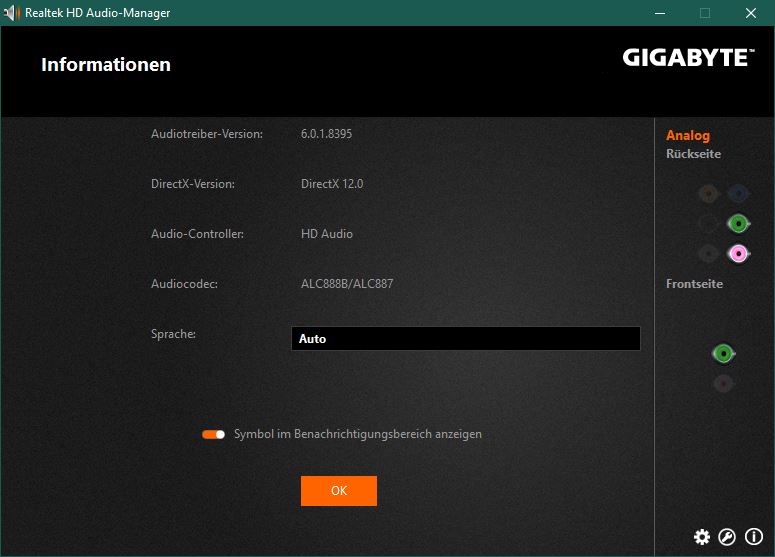Click the dimmed blue rear line-in jack

[x=738, y=194]
